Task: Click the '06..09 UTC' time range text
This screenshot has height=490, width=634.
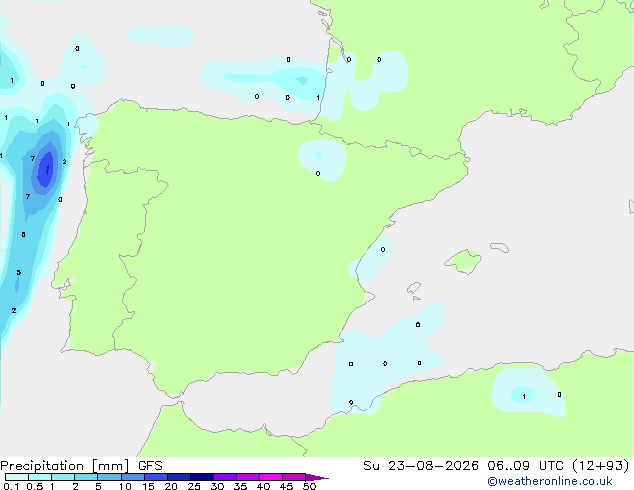Action: (x=525, y=466)
